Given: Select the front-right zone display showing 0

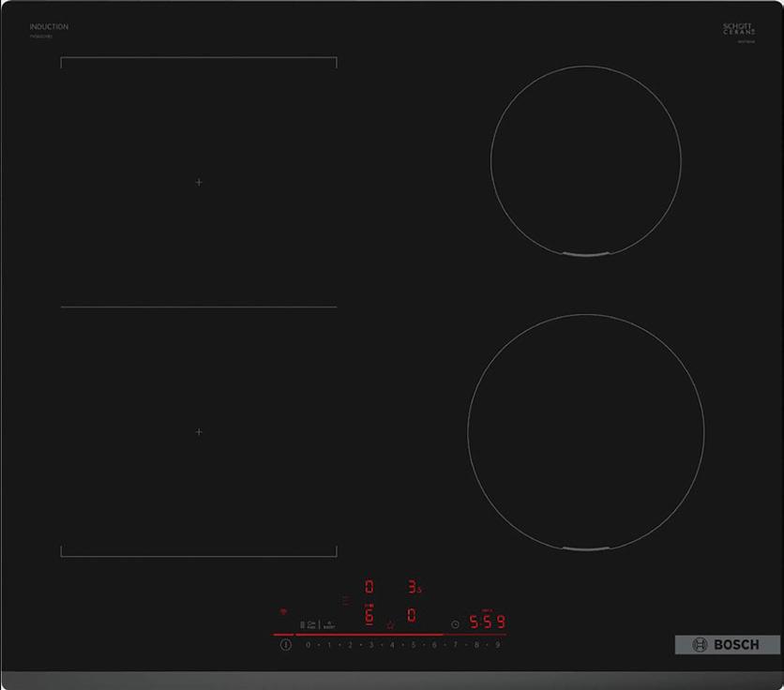Looking at the screenshot, I should point(412,615).
